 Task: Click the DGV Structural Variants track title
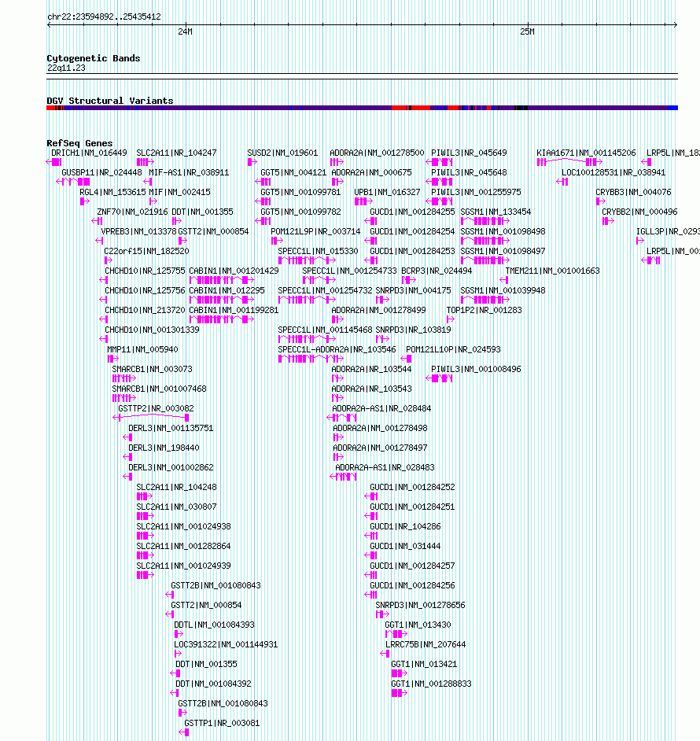click(x=109, y=101)
